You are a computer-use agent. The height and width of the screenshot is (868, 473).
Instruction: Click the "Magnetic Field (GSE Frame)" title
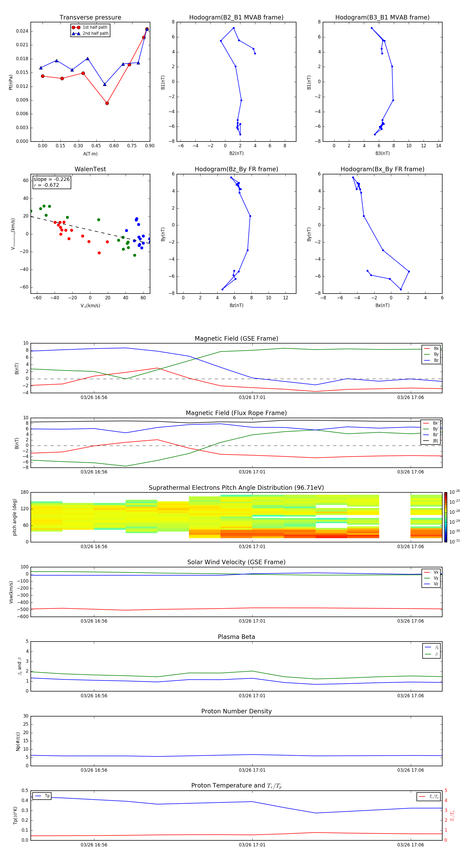pos(236,339)
